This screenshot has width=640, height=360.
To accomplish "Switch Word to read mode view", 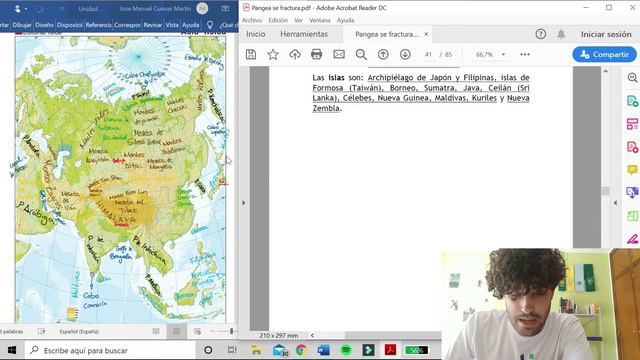I will coord(156,331).
